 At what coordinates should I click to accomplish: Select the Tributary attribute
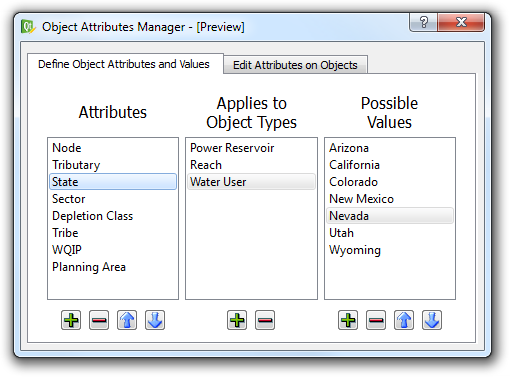coord(113,165)
